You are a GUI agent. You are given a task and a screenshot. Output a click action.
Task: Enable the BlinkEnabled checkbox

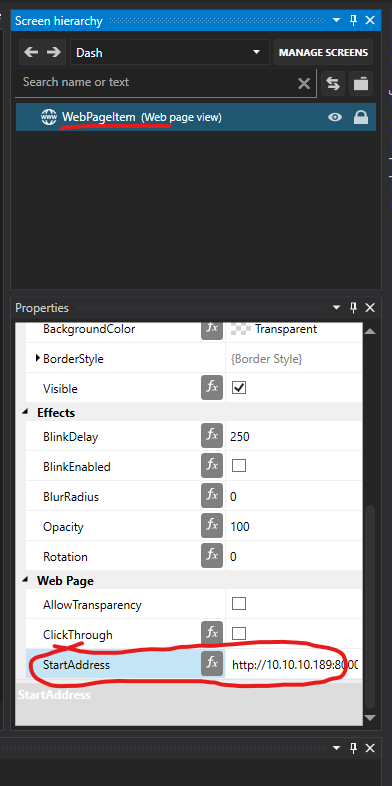click(239, 466)
